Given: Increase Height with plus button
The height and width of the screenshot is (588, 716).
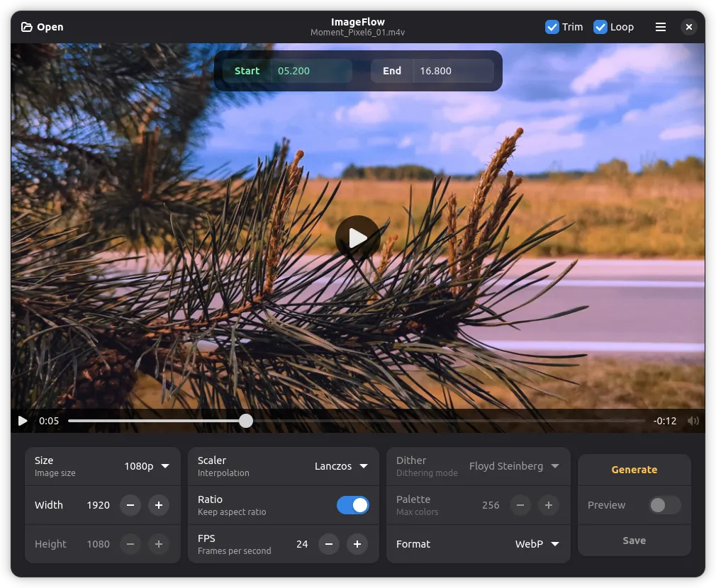Looking at the screenshot, I should pyautogui.click(x=159, y=544).
